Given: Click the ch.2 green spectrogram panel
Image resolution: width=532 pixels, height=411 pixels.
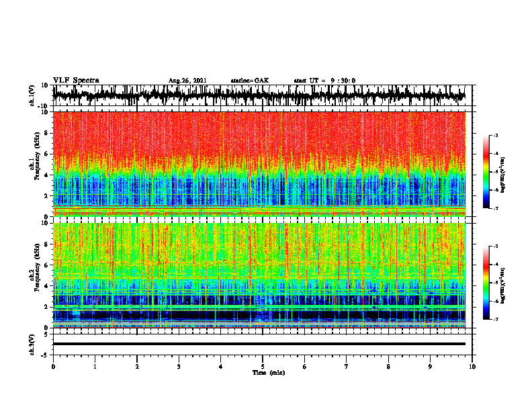Looking at the screenshot, I should click(259, 275).
